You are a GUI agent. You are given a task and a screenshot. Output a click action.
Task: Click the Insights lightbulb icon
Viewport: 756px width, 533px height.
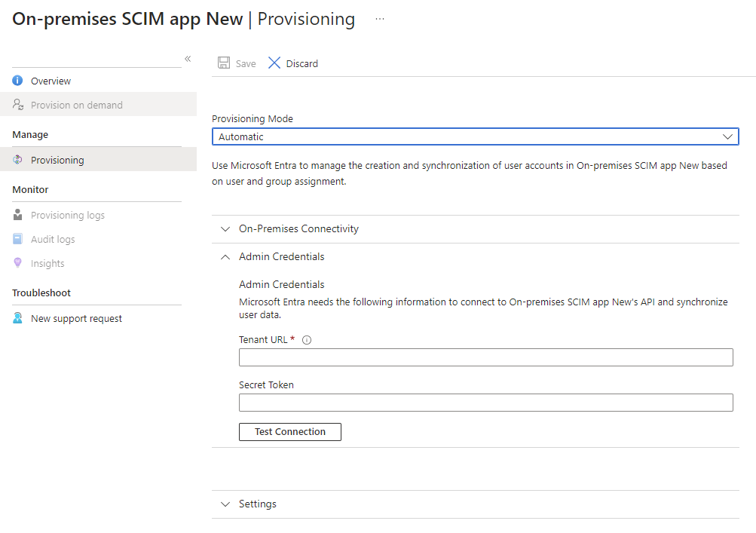pyautogui.click(x=17, y=263)
